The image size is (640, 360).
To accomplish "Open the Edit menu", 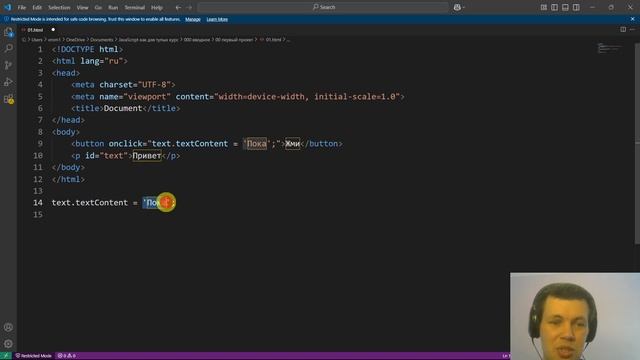I will click(x=37, y=7).
